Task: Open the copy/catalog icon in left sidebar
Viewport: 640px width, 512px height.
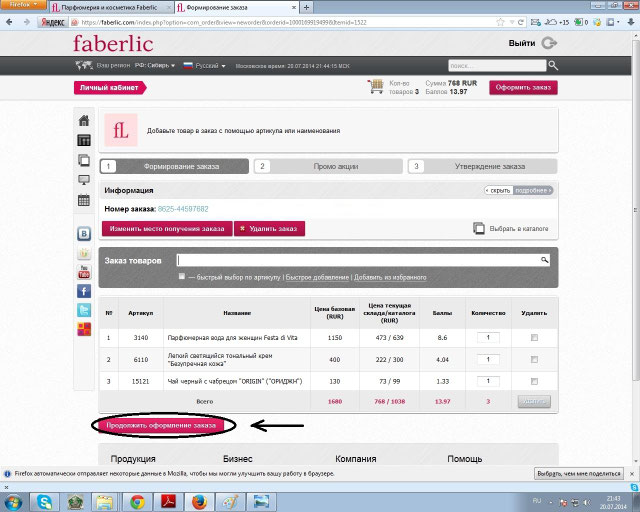Action: (84, 160)
